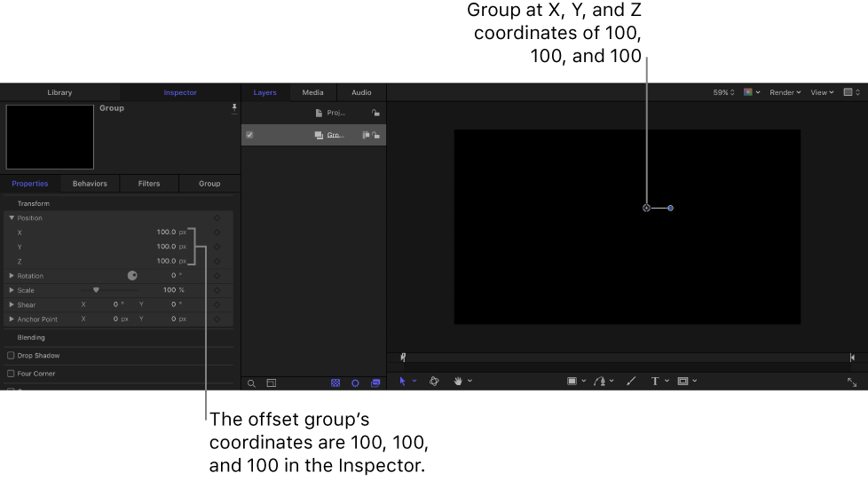Select the Behaviors inspector tab
The width and height of the screenshot is (868, 481).
click(x=90, y=183)
